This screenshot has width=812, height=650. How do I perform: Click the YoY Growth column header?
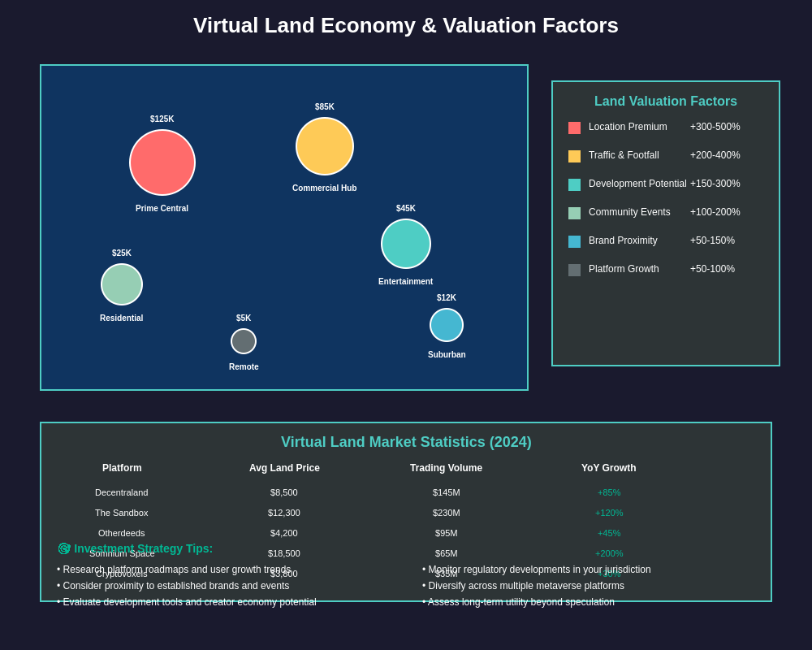tap(608, 468)
